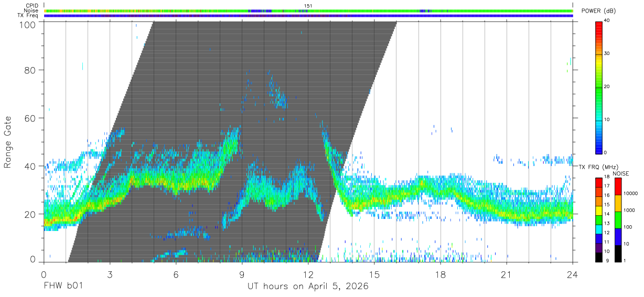
Task: Click the 3 hour tick on the UT axis
Action: [110, 274]
